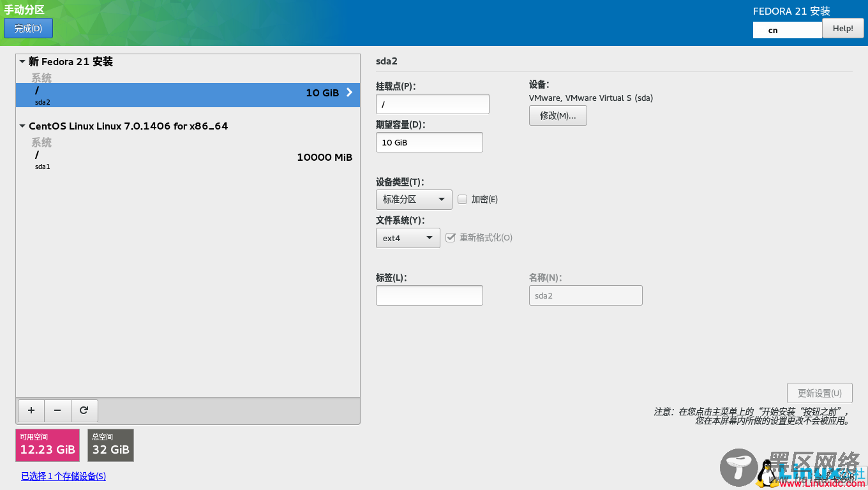
Task: Click the 名称(N) sda2 name field
Action: [x=585, y=295]
